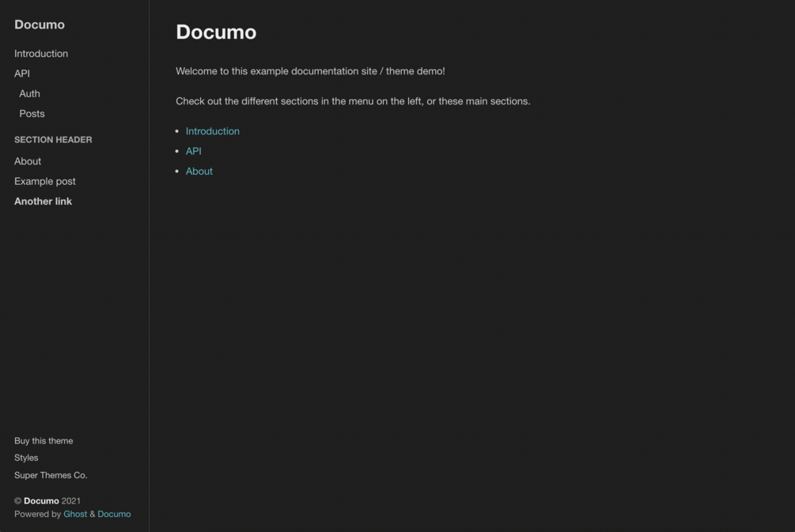This screenshot has height=532, width=795.
Task: Click Documo in the copyright line
Action: [42, 500]
